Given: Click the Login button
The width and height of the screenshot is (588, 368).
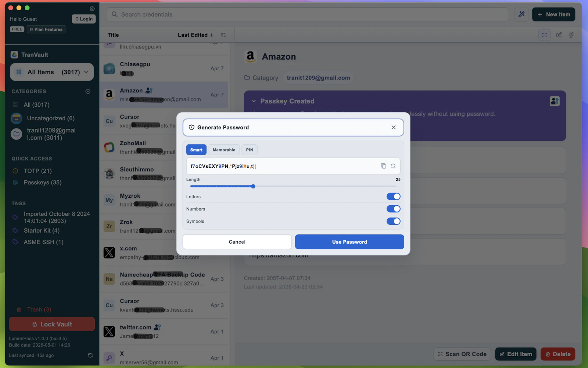Looking at the screenshot, I should click(x=84, y=19).
